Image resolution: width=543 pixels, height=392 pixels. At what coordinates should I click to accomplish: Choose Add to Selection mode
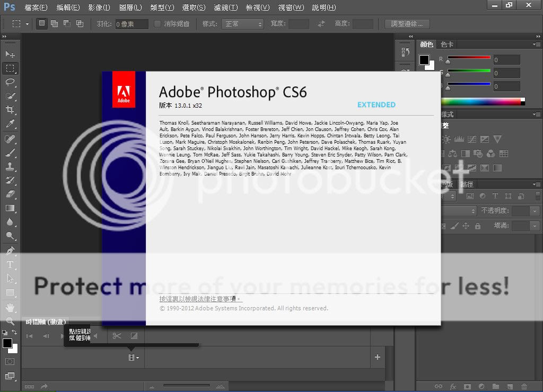click(x=55, y=23)
